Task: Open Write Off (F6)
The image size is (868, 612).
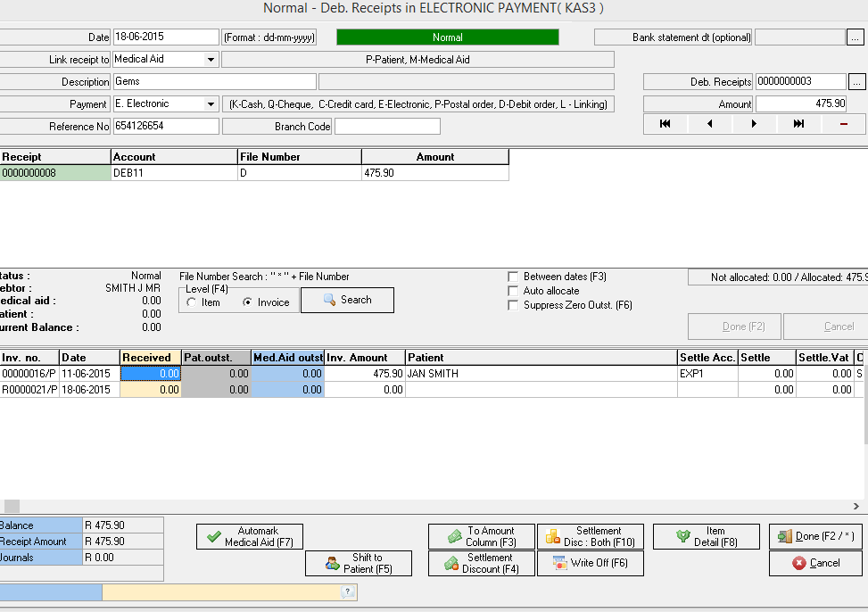Action: point(590,563)
